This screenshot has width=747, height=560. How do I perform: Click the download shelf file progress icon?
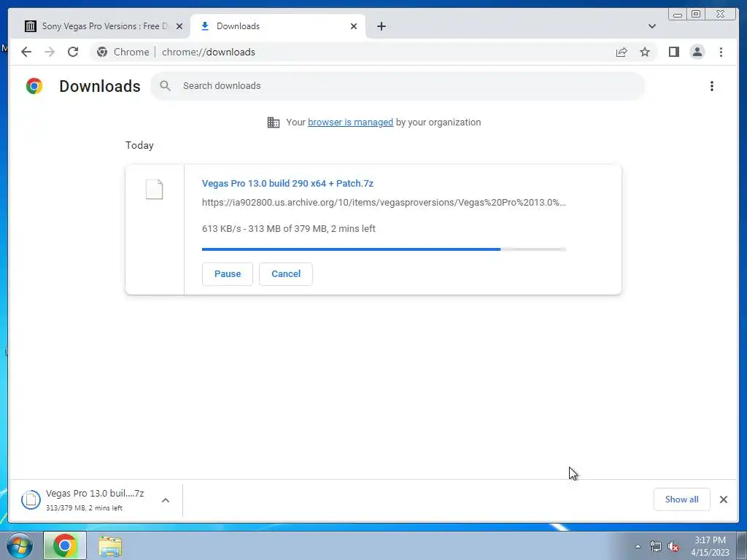[31, 499]
